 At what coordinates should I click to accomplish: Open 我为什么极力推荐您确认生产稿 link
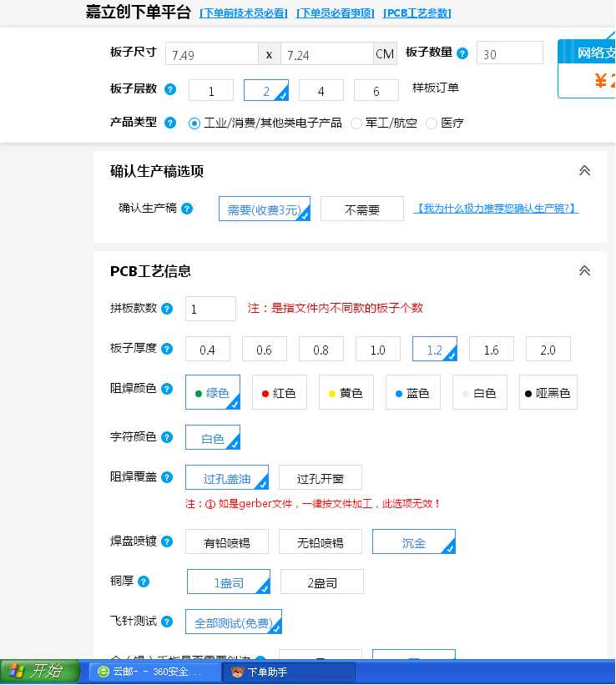tap(496, 209)
